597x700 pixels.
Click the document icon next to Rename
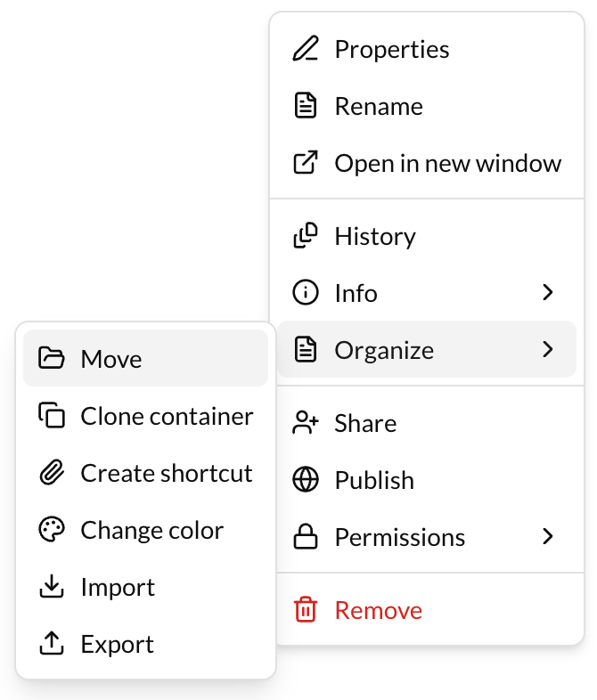306,106
